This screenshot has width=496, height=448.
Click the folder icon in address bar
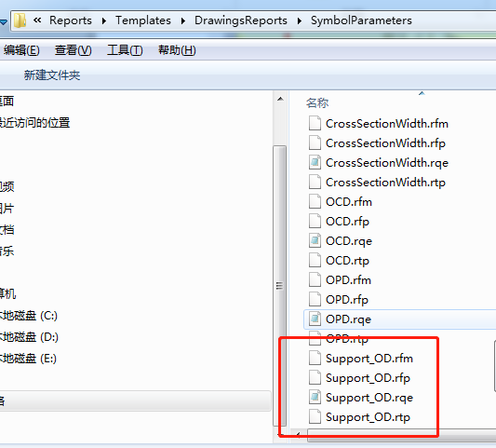[20, 20]
